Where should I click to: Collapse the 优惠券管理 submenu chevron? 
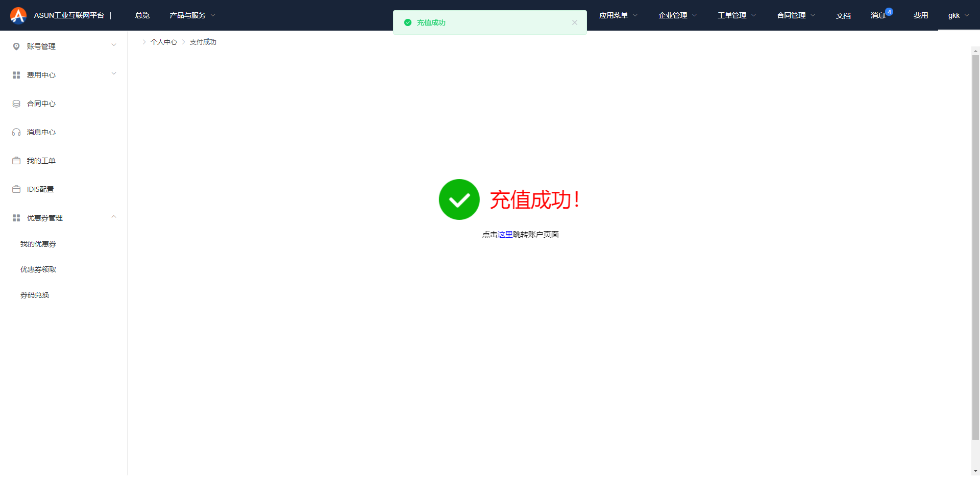click(114, 217)
